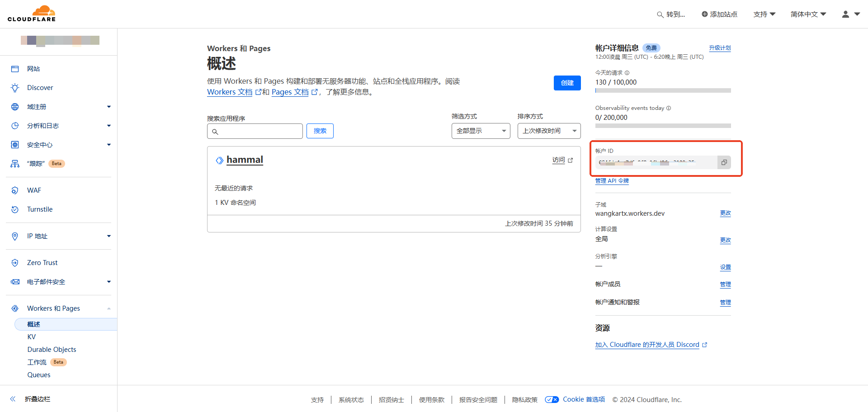Click the 网站 sidebar icon
The image size is (868, 412).
tap(15, 69)
